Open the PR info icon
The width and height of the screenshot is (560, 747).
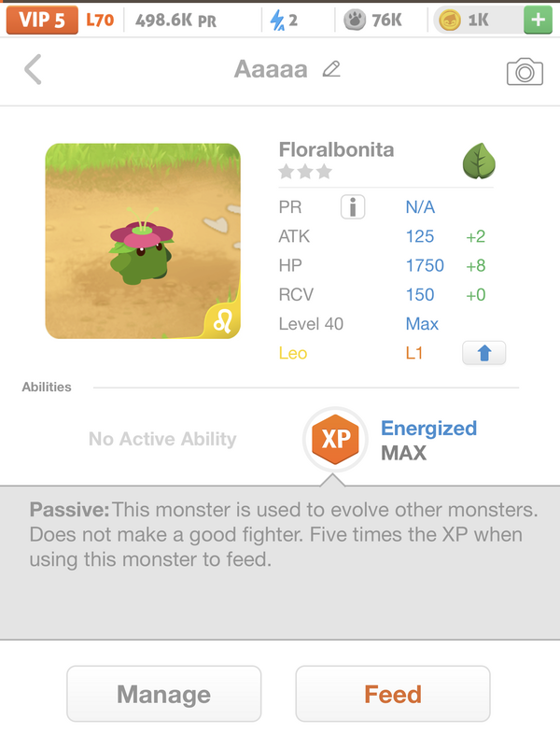[353, 207]
